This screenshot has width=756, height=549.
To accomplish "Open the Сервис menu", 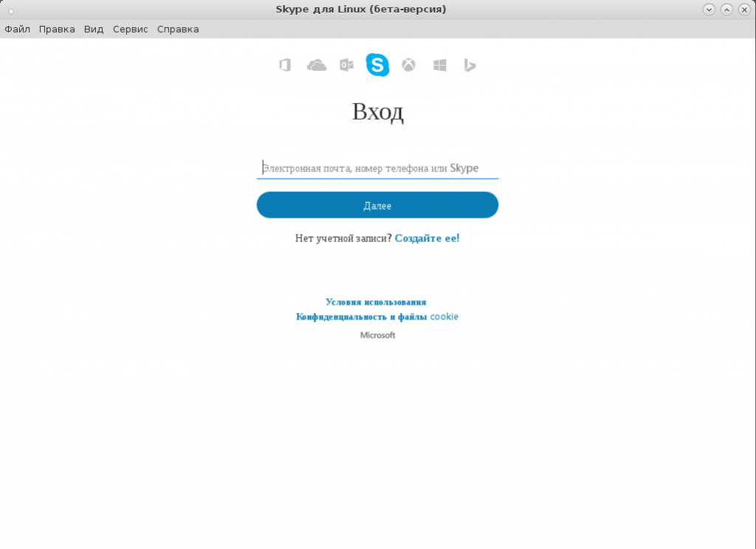I will [130, 30].
